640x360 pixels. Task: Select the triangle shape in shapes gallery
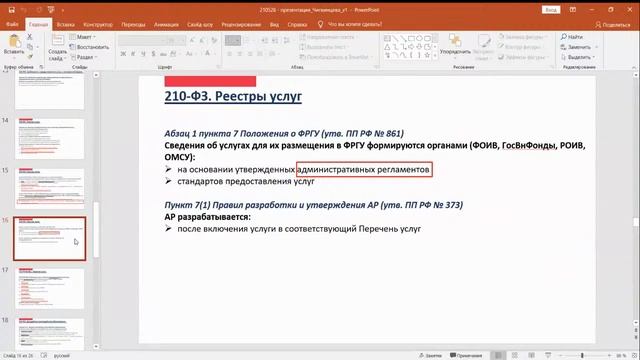pos(387,47)
